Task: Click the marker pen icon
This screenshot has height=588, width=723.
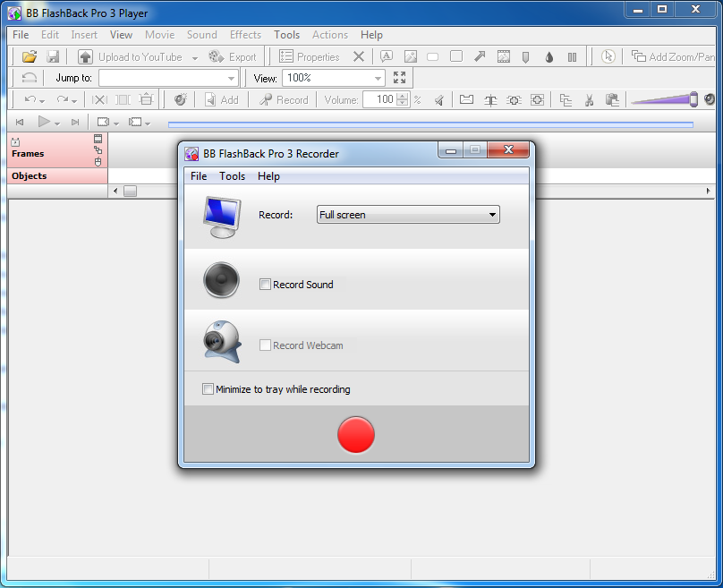Action: point(525,57)
